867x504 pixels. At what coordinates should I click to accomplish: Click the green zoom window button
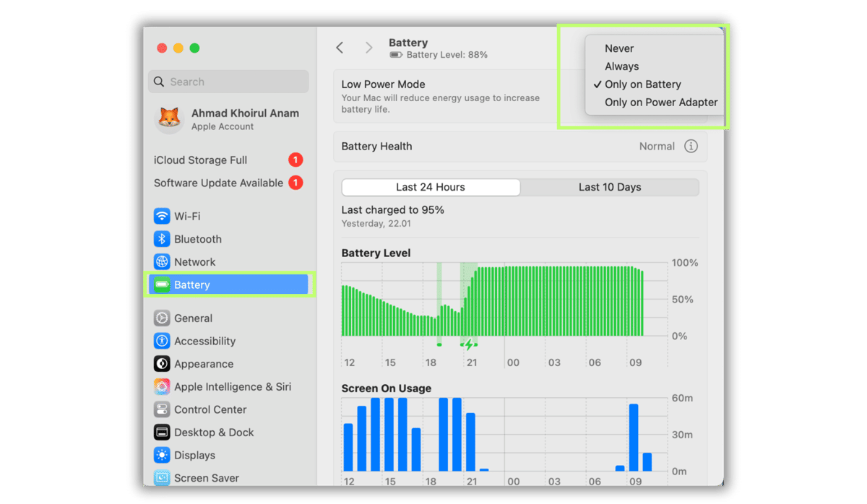click(x=194, y=48)
